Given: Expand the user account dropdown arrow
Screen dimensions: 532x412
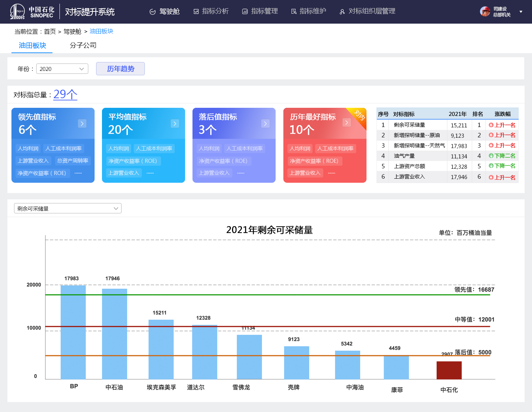Looking at the screenshot, I should click(521, 12).
